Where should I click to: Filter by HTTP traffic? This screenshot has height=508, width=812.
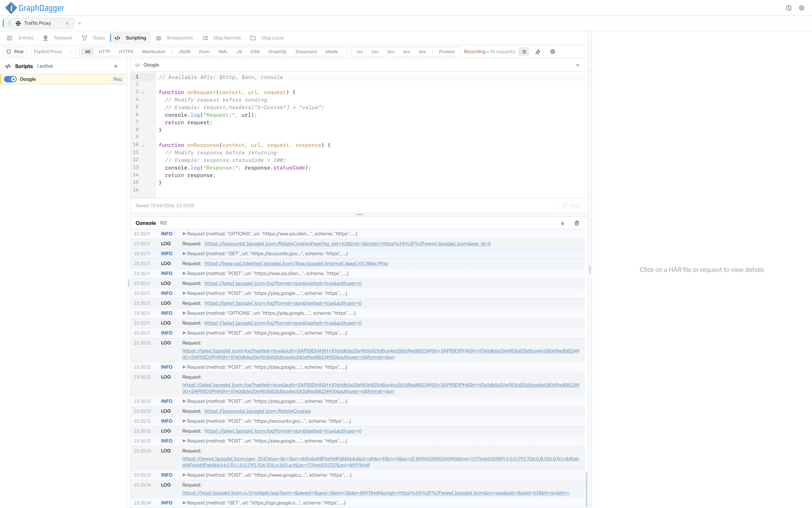point(105,52)
